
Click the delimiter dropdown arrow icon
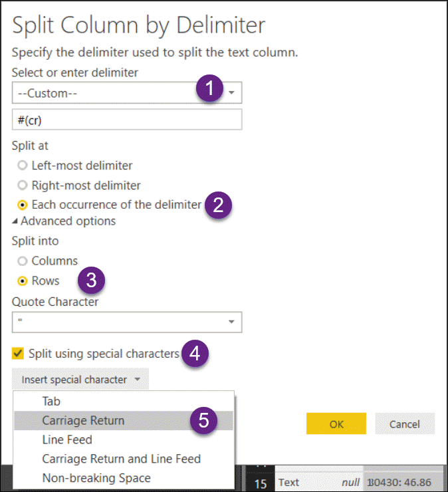231,92
